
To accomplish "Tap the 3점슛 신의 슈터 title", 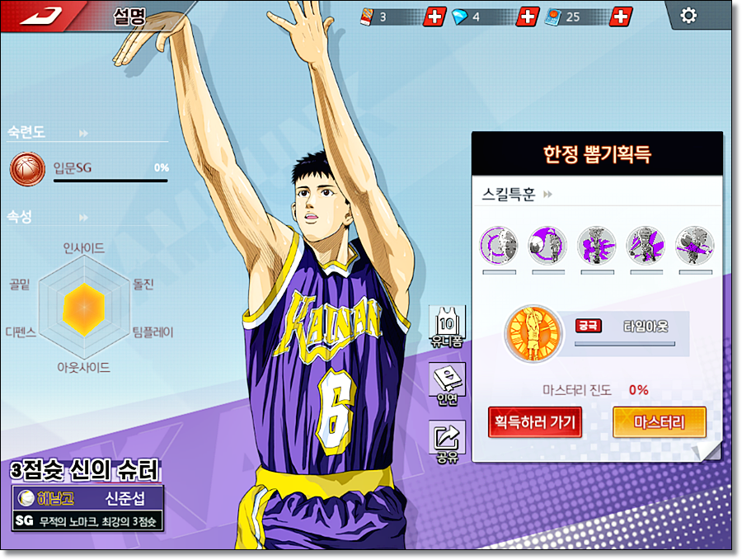I will coord(85,470).
